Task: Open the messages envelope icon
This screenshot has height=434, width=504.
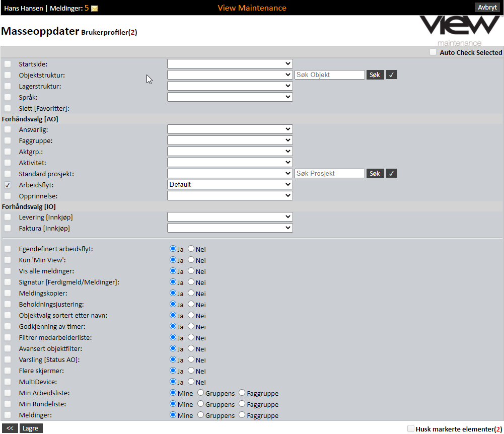Action: pos(95,8)
